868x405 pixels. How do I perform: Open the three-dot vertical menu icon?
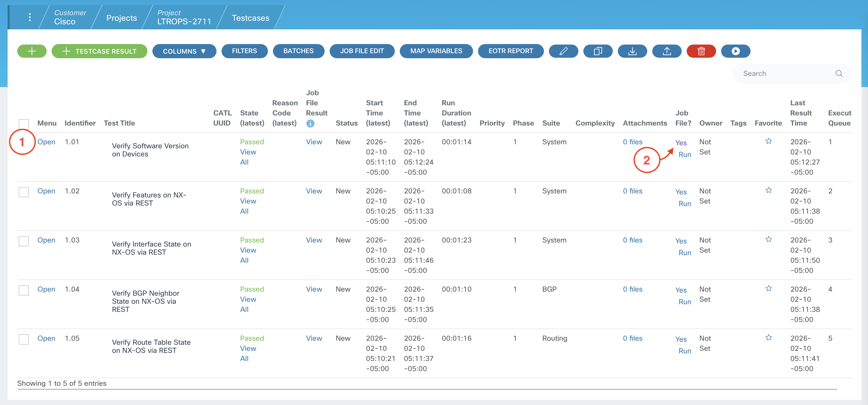[30, 17]
